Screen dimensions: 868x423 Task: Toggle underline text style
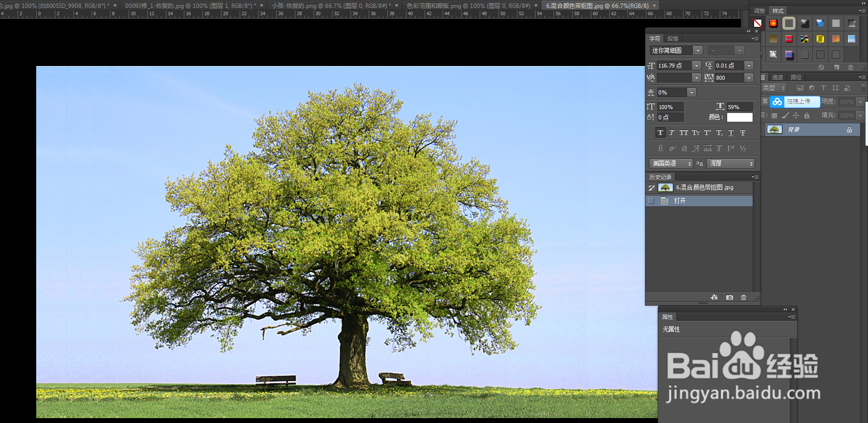731,133
